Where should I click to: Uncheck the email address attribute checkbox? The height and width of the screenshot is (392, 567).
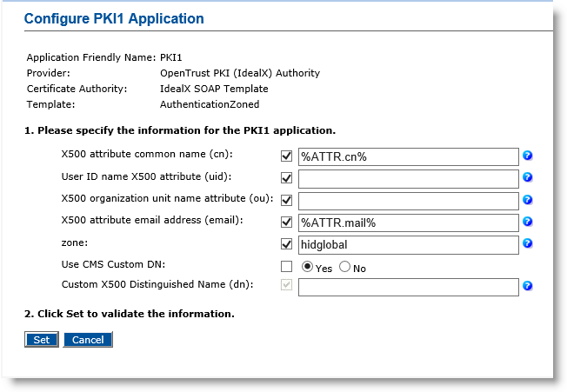[x=286, y=222]
